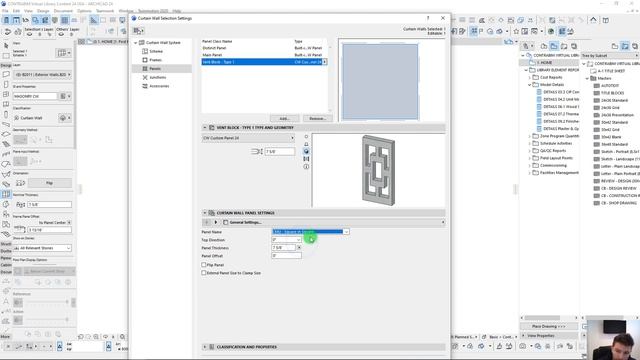The height and width of the screenshot is (360, 640).
Task: Click the Add... button under panel list
Action: coord(284,118)
